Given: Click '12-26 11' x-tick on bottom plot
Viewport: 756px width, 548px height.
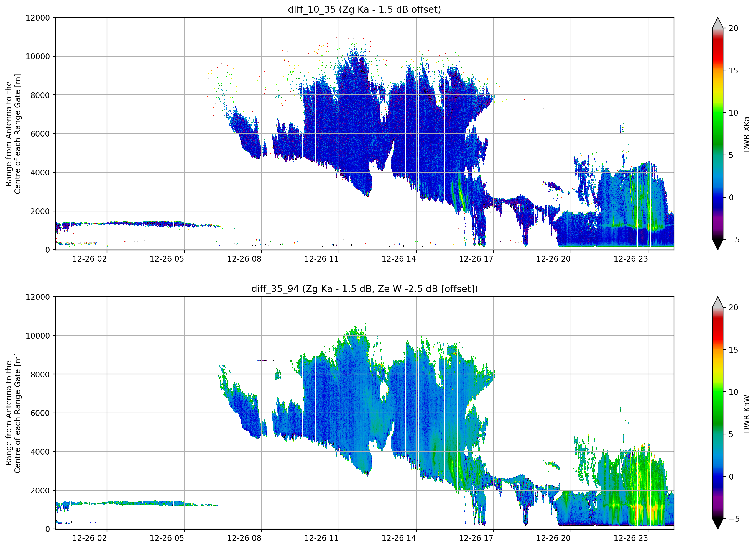Looking at the screenshot, I should point(322,538).
